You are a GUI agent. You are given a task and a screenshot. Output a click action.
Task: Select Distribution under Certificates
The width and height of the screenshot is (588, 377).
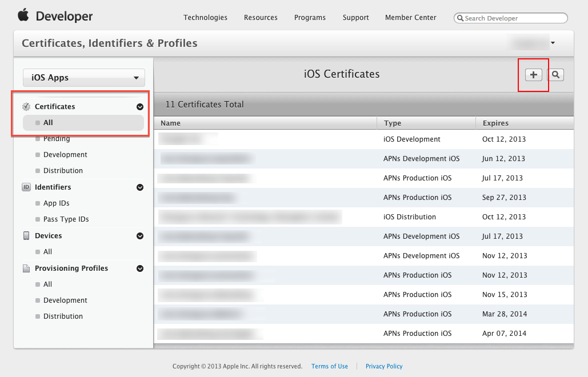pos(63,171)
